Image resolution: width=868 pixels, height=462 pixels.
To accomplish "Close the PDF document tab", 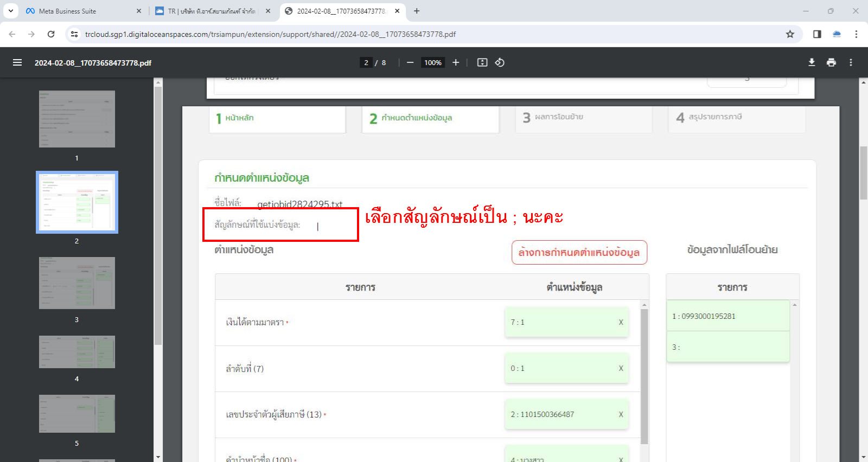I will [397, 11].
